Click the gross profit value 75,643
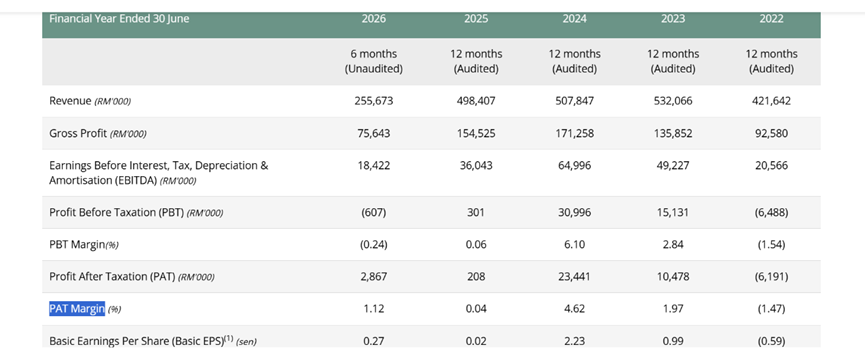The width and height of the screenshot is (865, 364). pos(373,133)
